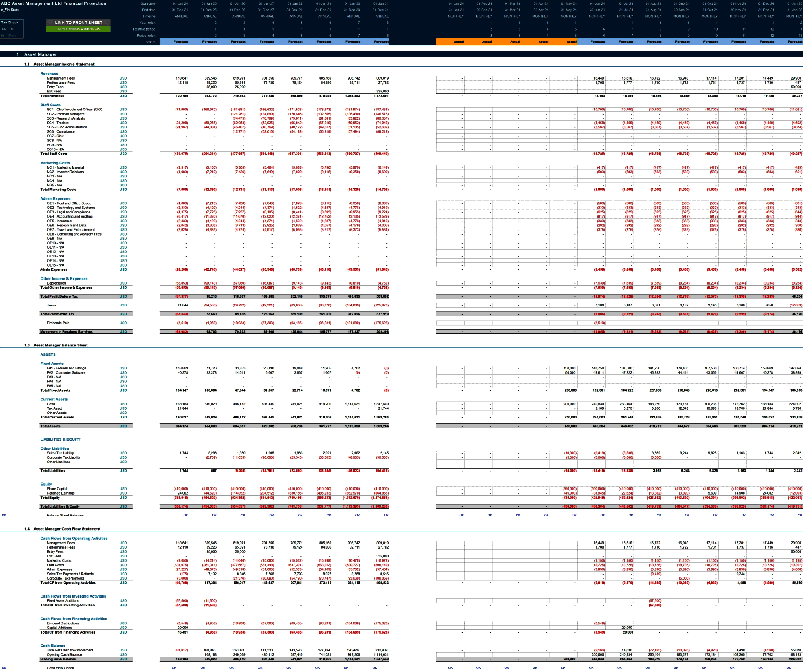Select the 'All file checks & alerts OK' cell
803x672 pixels.
78,29
